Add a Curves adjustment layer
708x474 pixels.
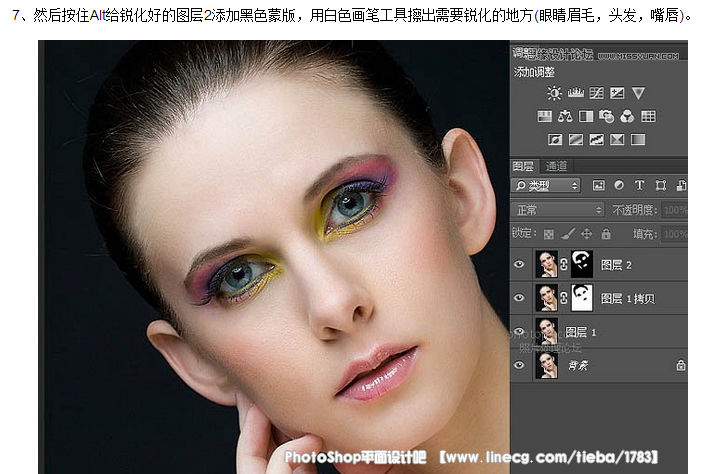click(596, 93)
